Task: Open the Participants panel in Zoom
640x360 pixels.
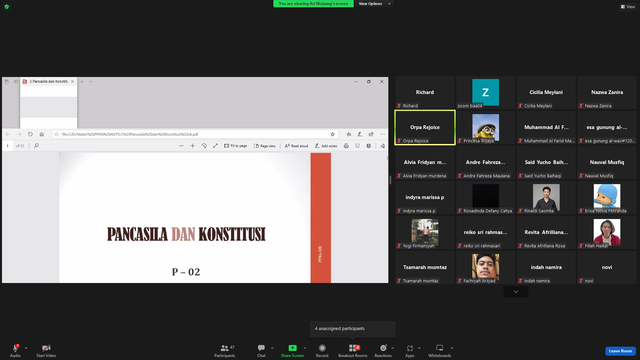Action: [x=224, y=351]
